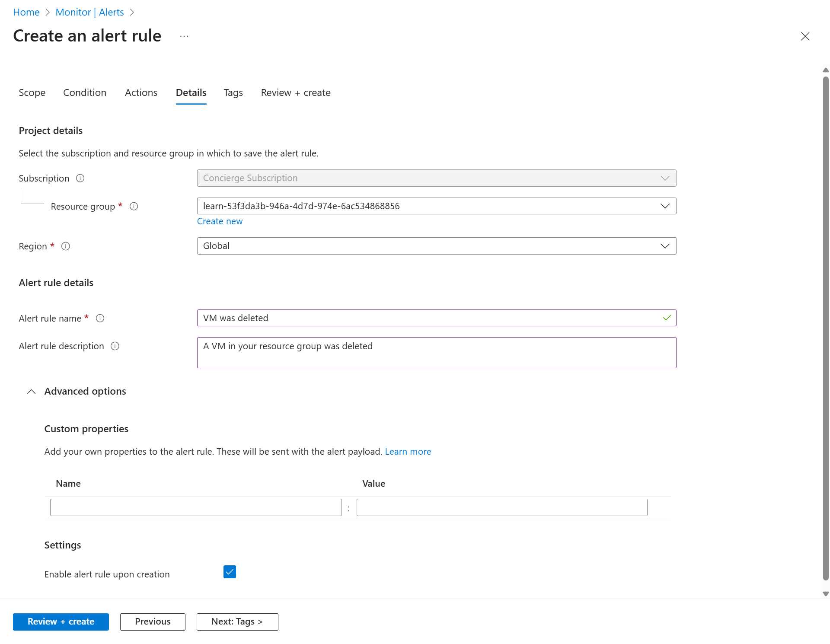Click the Alert rule description info icon
Screen dimensions: 830x644
click(115, 346)
